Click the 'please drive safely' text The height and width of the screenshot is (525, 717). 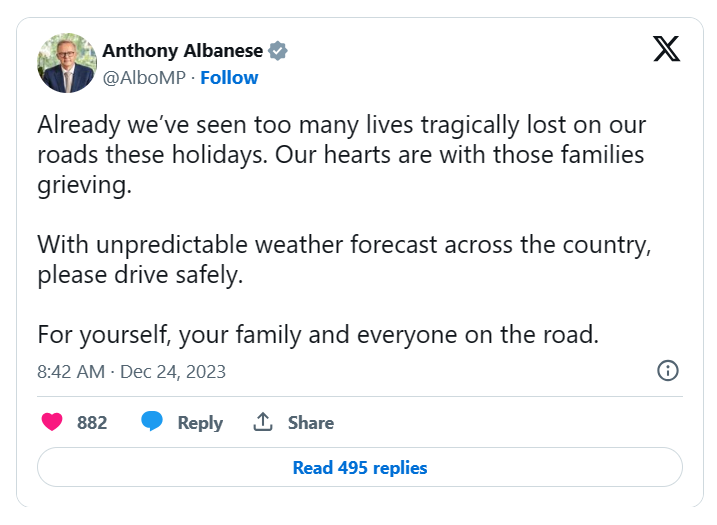tap(140, 275)
